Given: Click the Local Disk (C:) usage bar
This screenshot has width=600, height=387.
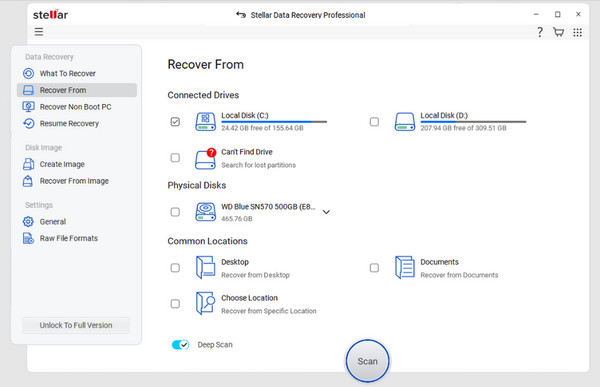Looking at the screenshot, I should pyautogui.click(x=274, y=122).
